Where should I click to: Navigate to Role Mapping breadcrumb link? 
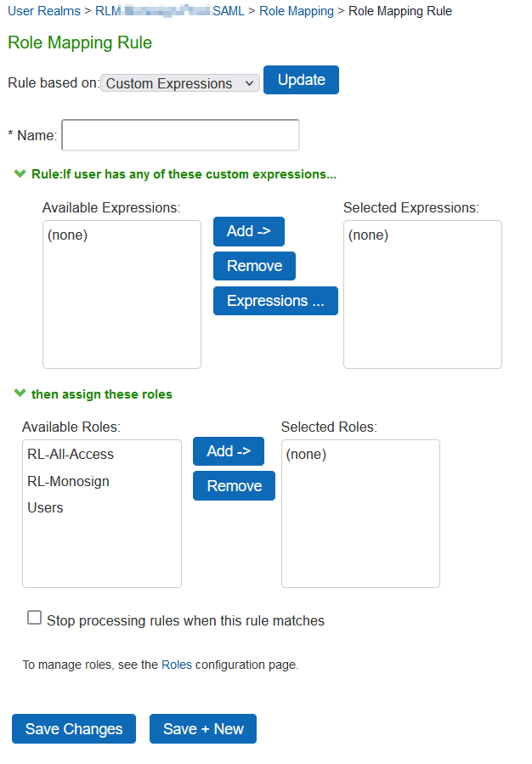pyautogui.click(x=297, y=11)
